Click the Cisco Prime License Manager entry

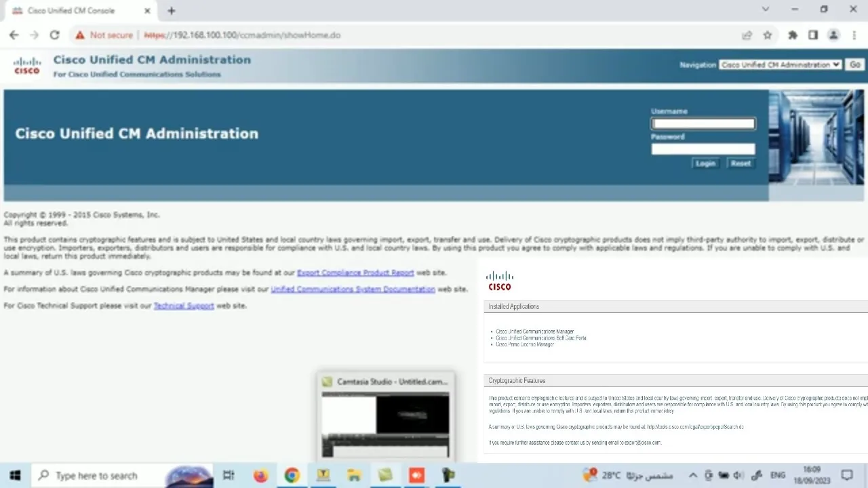click(x=525, y=344)
